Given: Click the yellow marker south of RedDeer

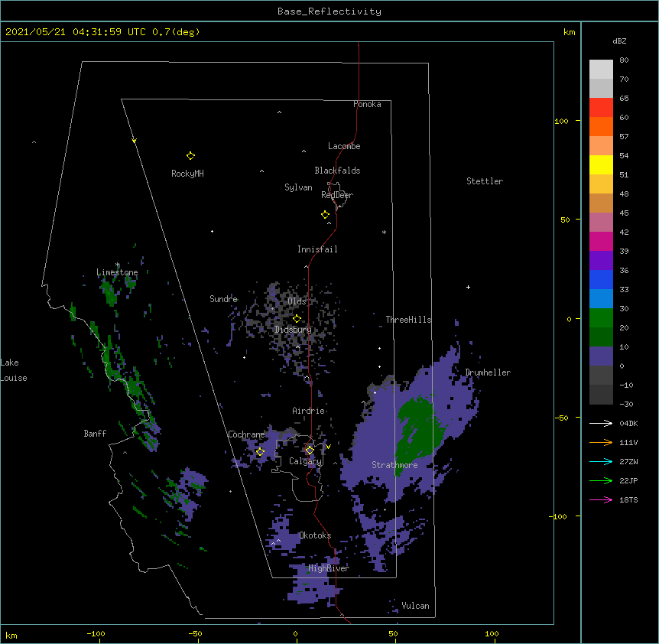Looking at the screenshot, I should click(326, 215).
